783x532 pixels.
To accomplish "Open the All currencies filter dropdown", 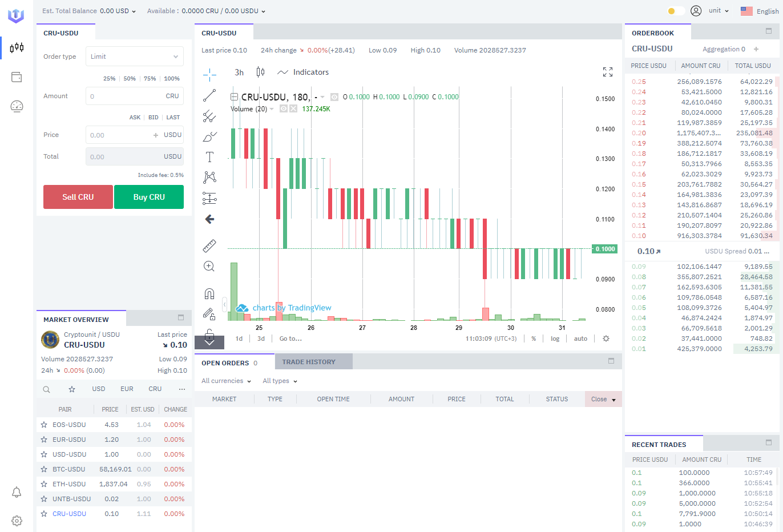I will pos(225,381).
